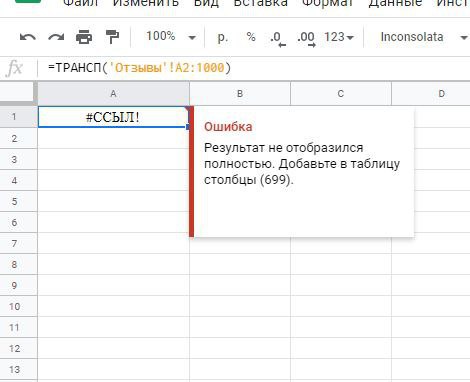Click the fx function icon

tap(15, 68)
